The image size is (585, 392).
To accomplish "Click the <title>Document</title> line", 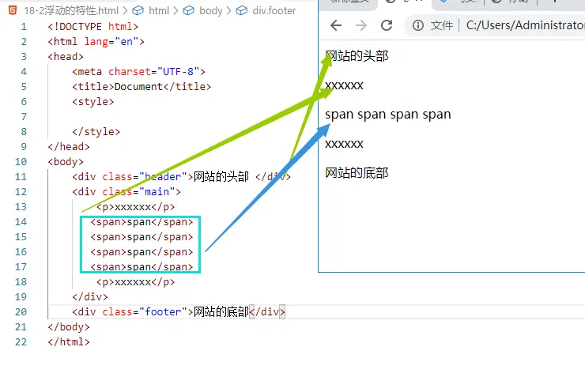I will pos(142,86).
